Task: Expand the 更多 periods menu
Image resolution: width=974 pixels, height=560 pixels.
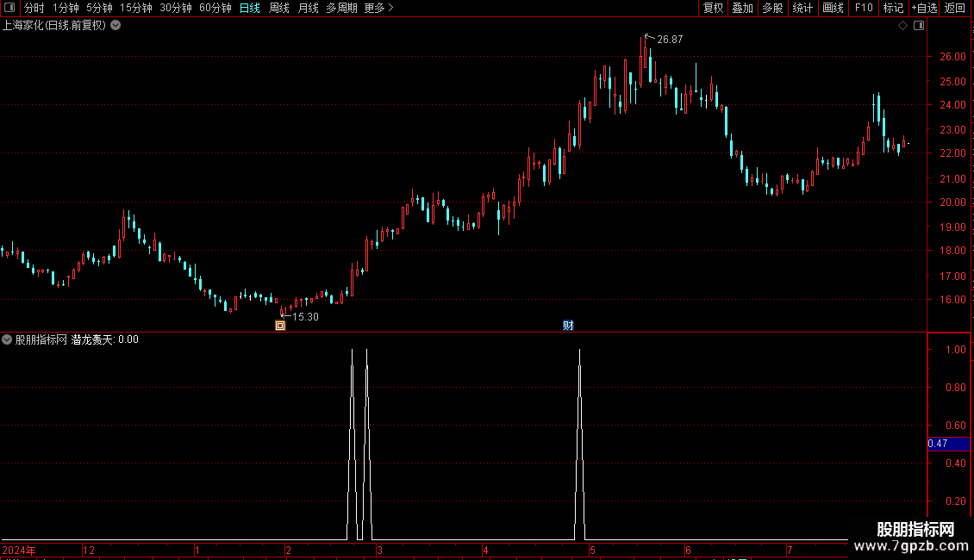Action: point(379,8)
